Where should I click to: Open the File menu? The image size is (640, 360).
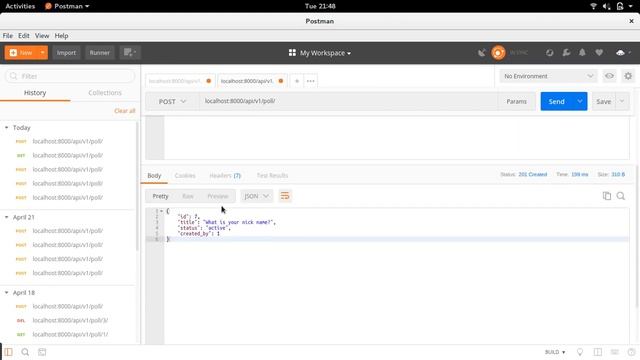[x=8, y=36]
